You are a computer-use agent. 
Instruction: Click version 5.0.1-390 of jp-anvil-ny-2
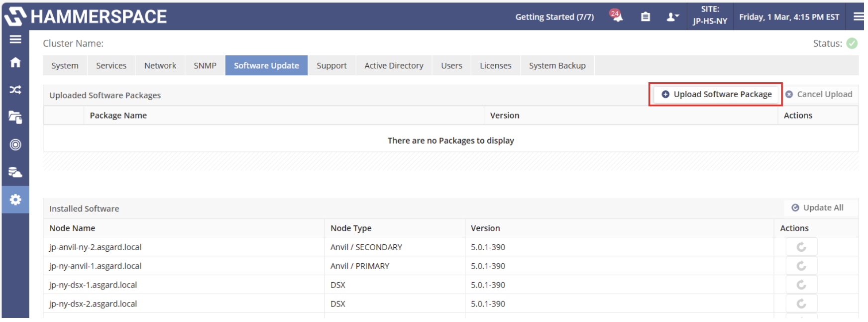pyautogui.click(x=488, y=247)
